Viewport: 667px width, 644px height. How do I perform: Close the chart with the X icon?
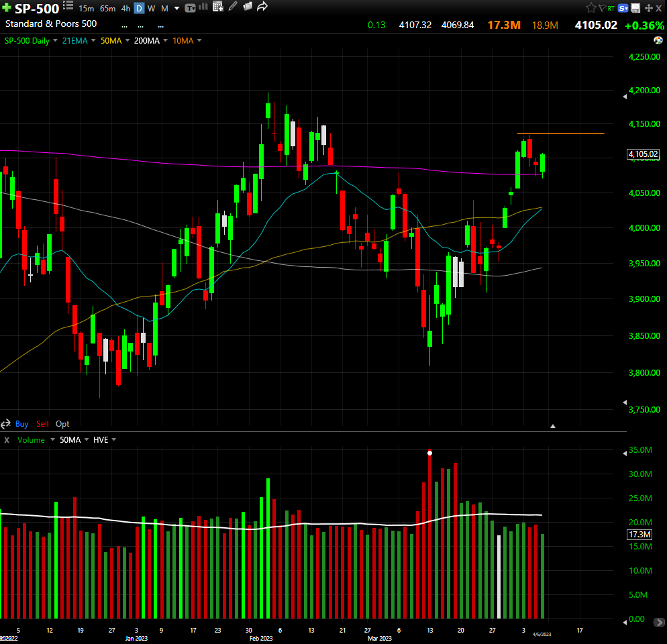click(658, 8)
